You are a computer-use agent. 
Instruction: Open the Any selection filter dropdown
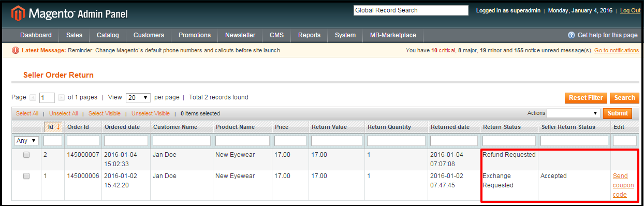click(x=27, y=141)
